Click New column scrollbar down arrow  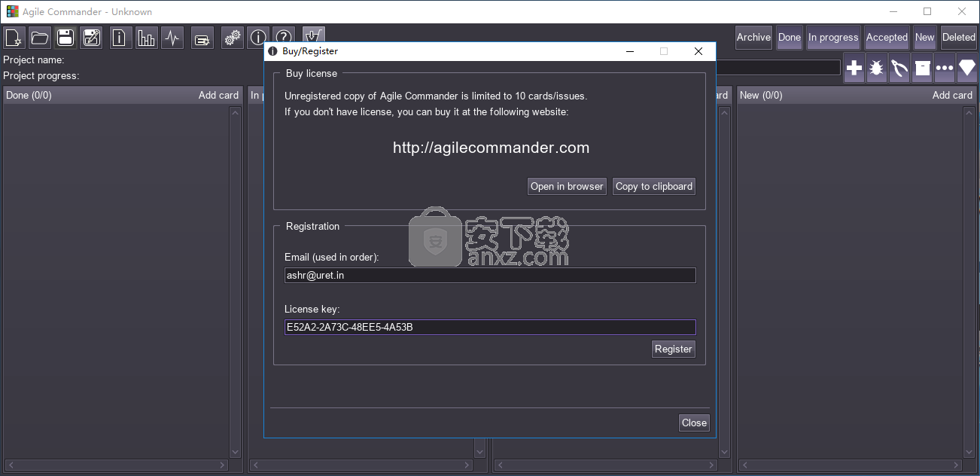[x=969, y=452]
